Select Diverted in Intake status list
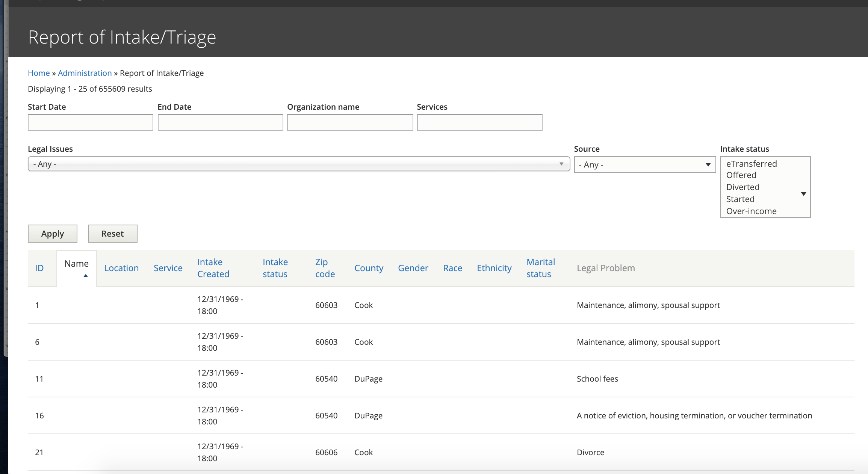This screenshot has width=868, height=474. coord(743,187)
